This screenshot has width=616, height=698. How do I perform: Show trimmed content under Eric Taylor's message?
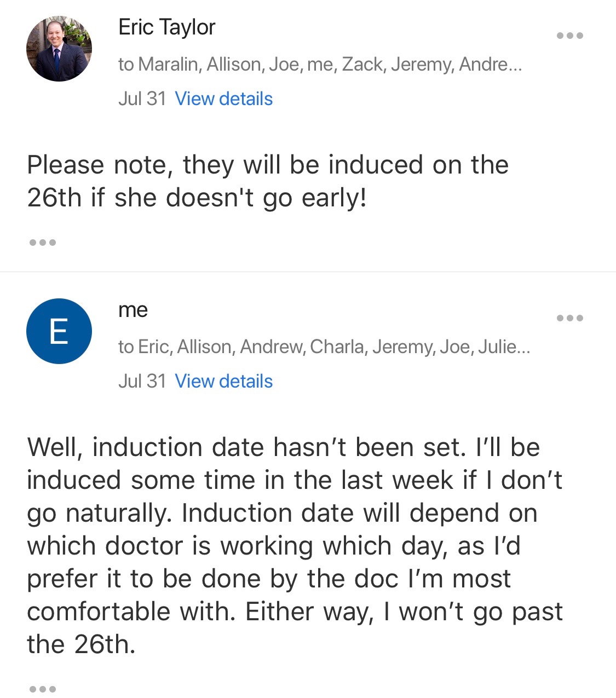coord(43,243)
